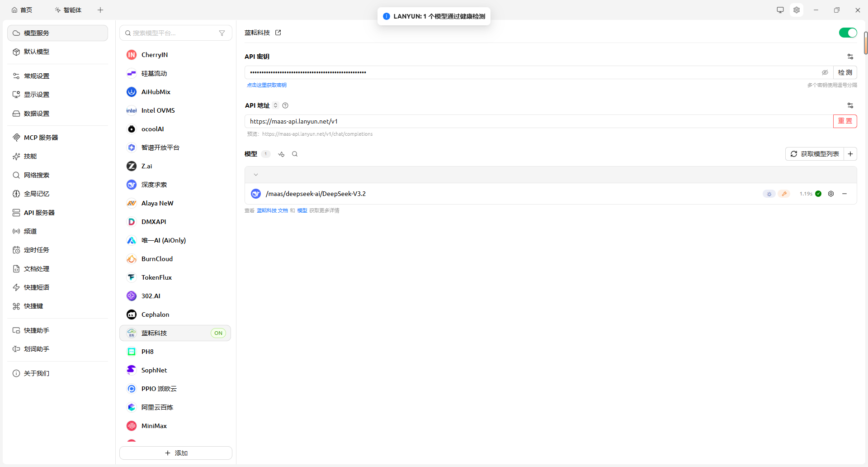
Task: Open 数据设置 in the sidebar
Action: pos(57,114)
